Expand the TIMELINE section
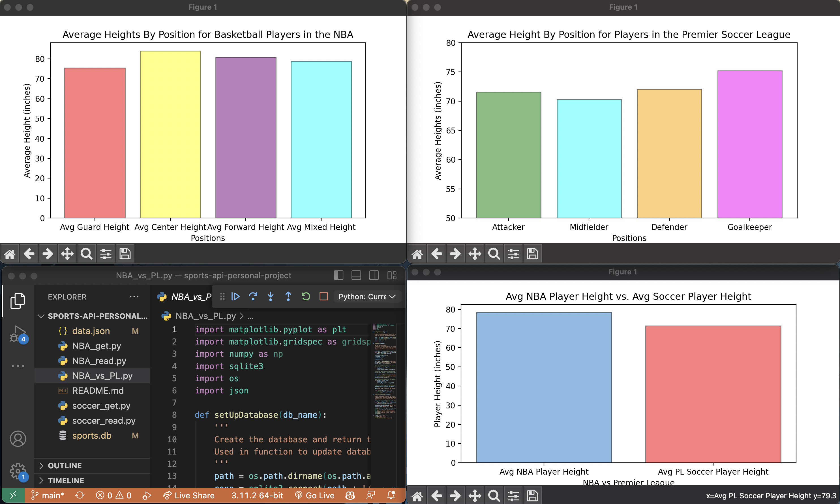This screenshot has width=840, height=504. click(x=92, y=481)
